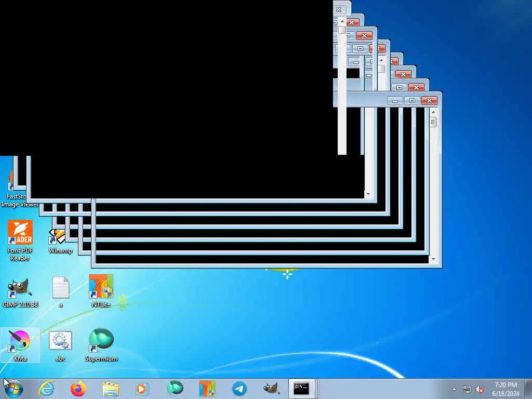
Task: Select the Winamp desktop shortcut
Action: [60, 241]
